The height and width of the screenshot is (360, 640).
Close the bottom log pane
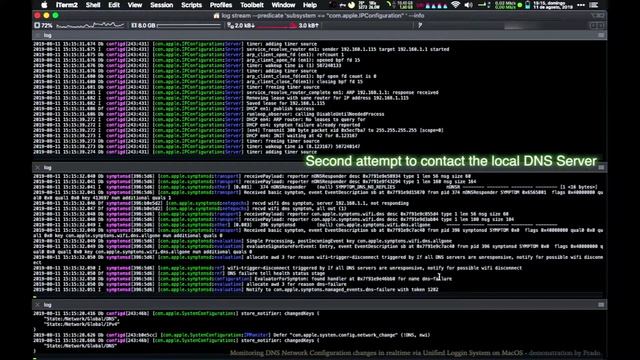point(38,305)
